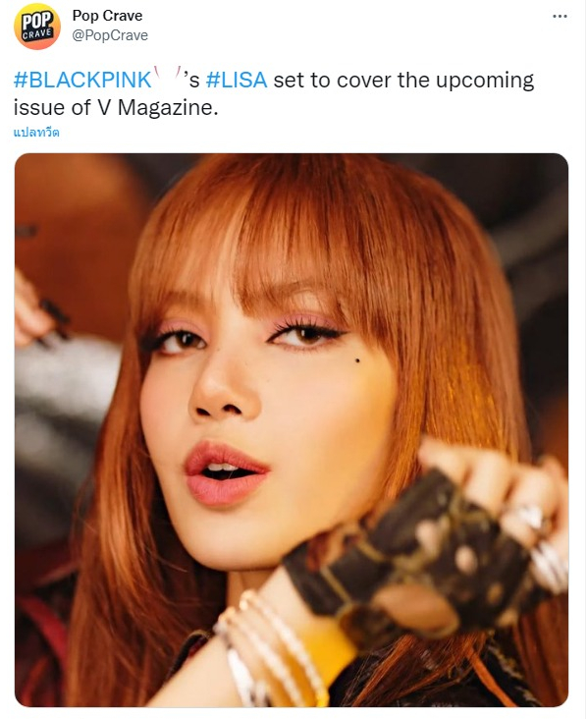Open the attached photo in the tweet
Image resolution: width=588 pixels, height=719 pixels.
pos(292,429)
